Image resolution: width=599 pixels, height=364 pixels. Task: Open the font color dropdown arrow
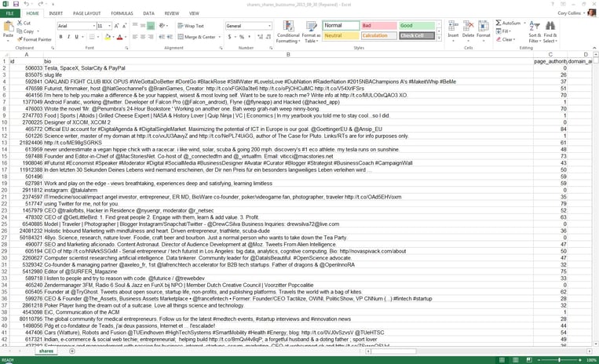(126, 37)
